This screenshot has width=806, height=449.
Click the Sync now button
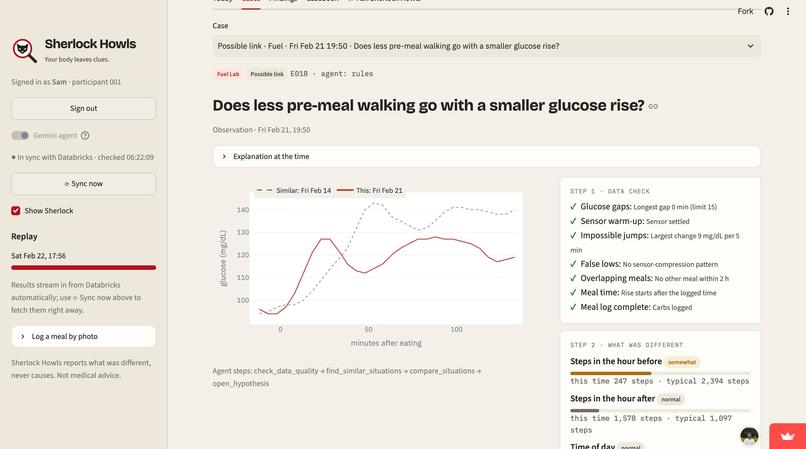[x=83, y=184]
